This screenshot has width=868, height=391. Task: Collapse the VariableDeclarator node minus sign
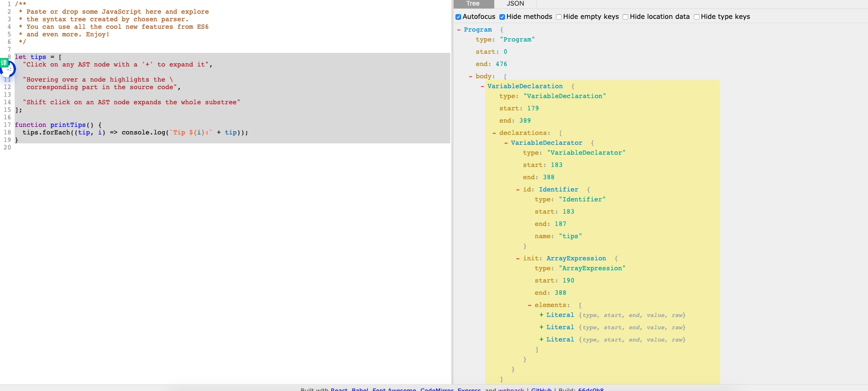click(x=506, y=143)
